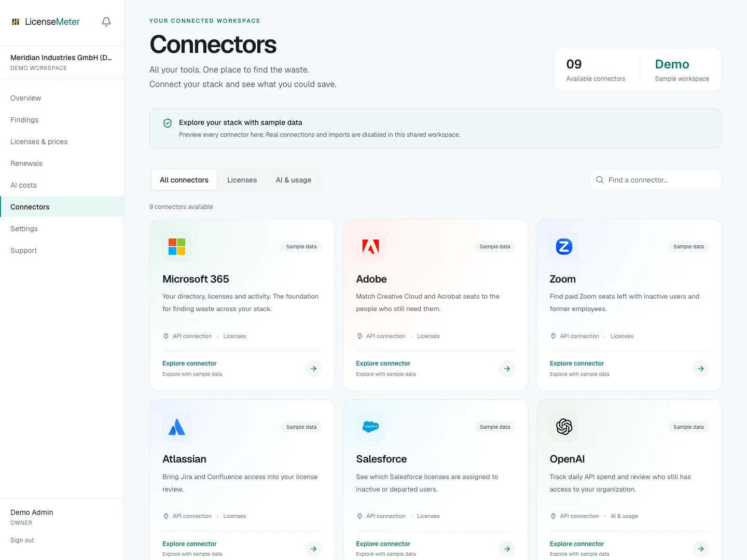Select Connectors in sidebar

(62, 207)
